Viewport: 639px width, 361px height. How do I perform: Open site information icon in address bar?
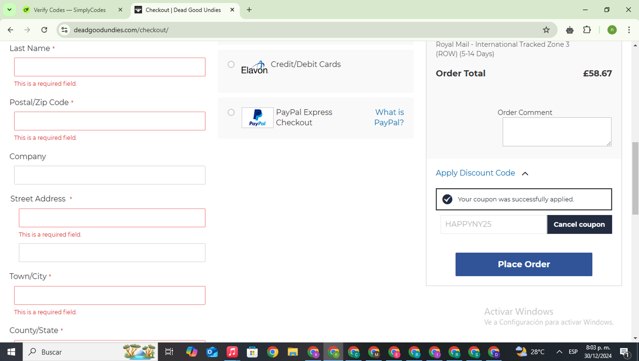coord(64,30)
